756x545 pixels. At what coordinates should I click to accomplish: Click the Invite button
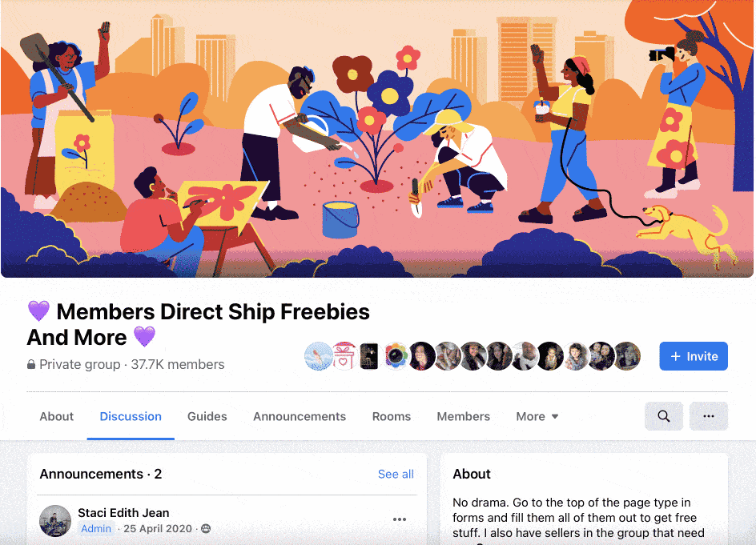694,356
